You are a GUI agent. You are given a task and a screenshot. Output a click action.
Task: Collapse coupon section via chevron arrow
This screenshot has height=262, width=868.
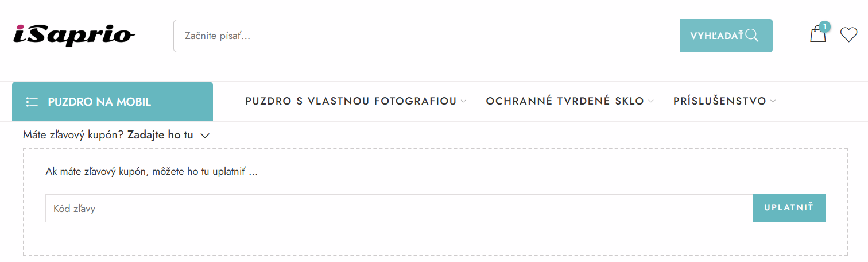pos(206,136)
